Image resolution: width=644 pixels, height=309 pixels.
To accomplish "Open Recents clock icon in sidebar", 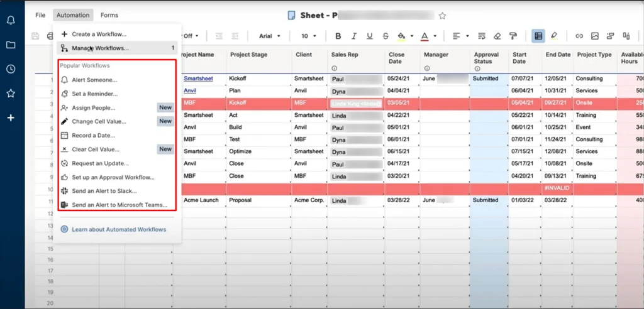I will click(x=11, y=69).
